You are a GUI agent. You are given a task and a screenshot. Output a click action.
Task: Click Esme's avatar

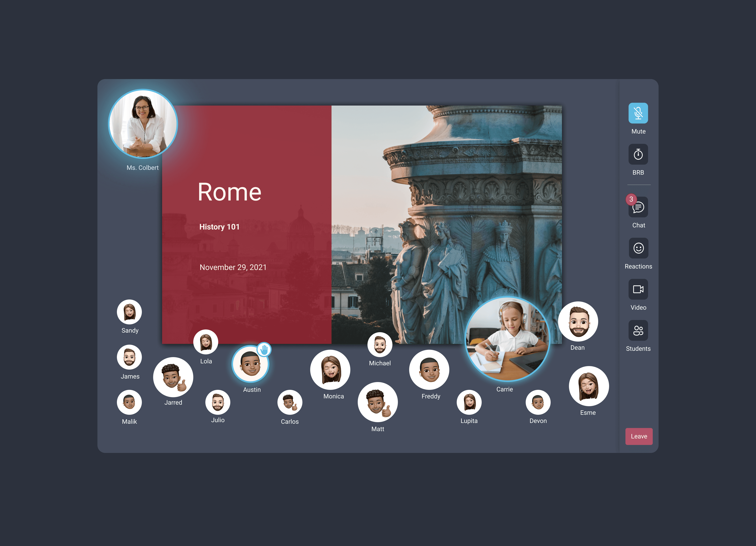[x=589, y=386]
